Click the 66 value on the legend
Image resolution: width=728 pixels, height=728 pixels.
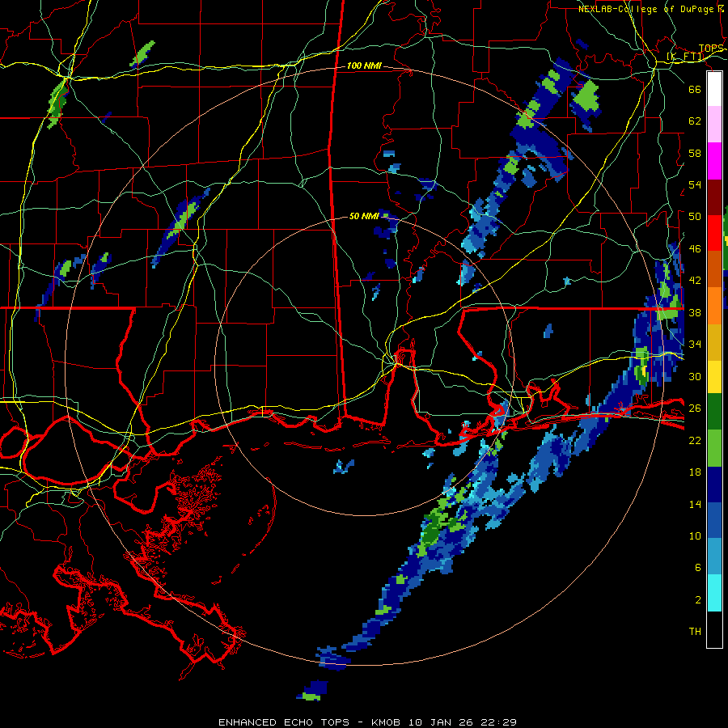click(x=695, y=89)
